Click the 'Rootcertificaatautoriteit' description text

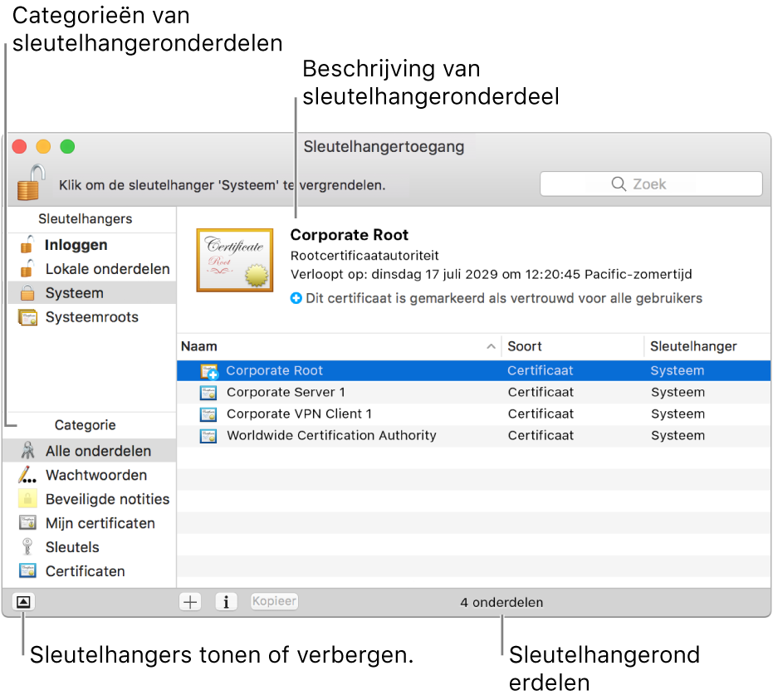pyautogui.click(x=364, y=256)
